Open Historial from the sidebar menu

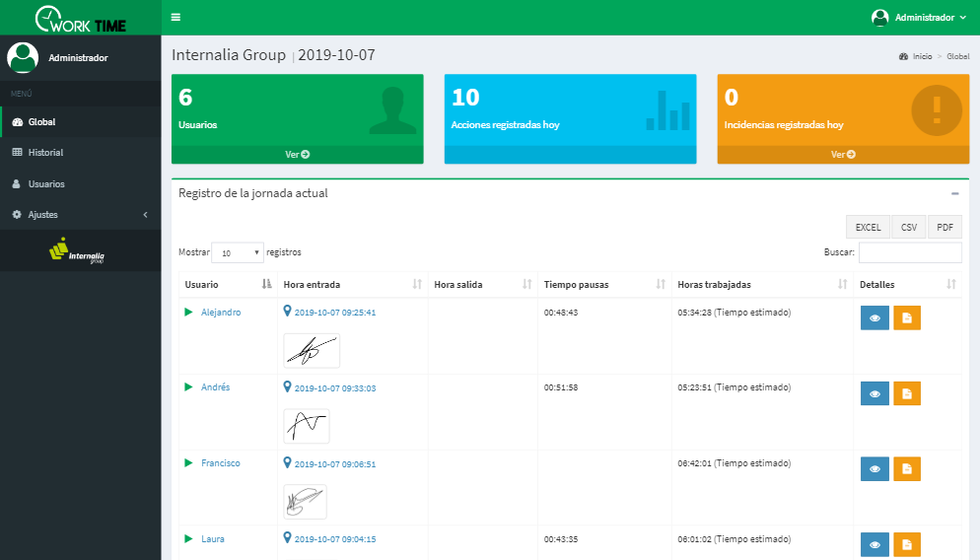pyautogui.click(x=45, y=153)
